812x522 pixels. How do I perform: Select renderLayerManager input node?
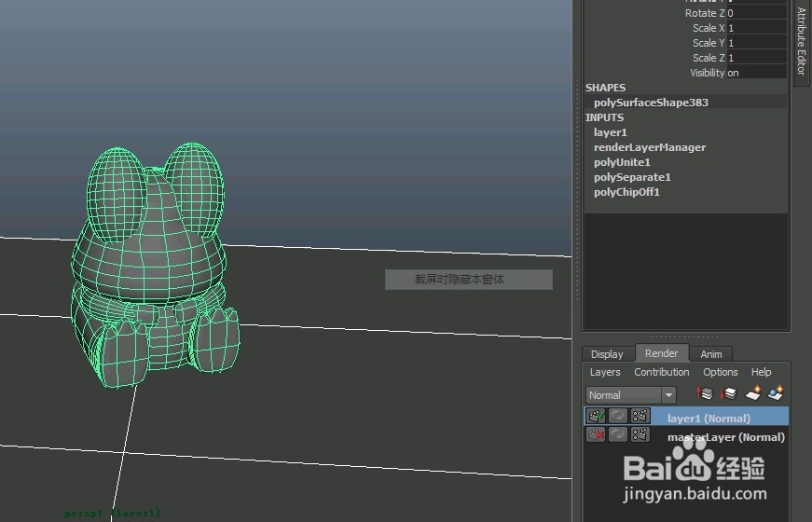650,147
